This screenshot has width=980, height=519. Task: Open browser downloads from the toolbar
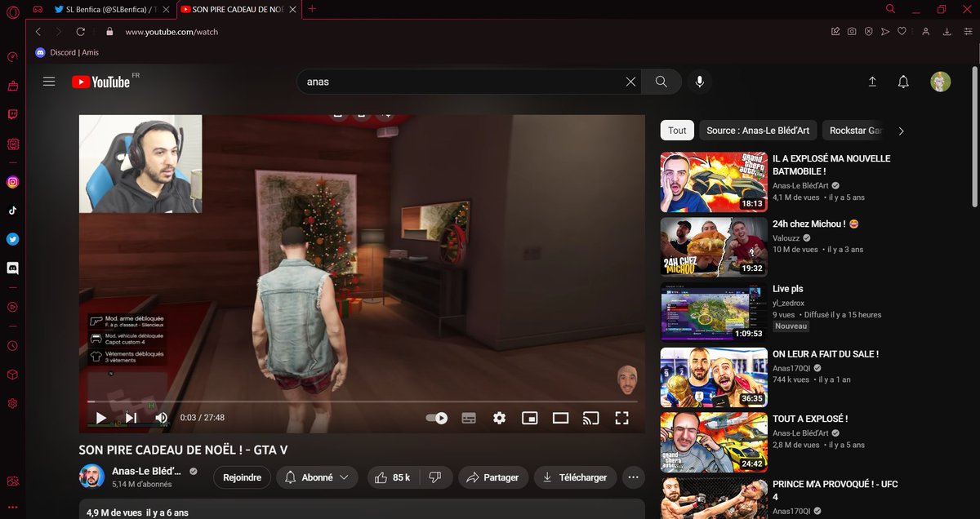click(x=947, y=32)
